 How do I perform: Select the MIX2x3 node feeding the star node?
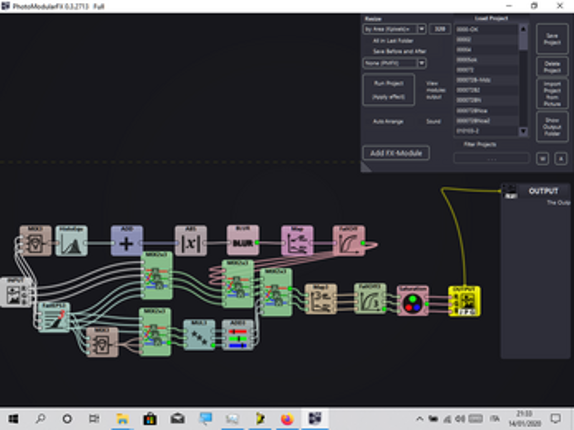[155, 332]
